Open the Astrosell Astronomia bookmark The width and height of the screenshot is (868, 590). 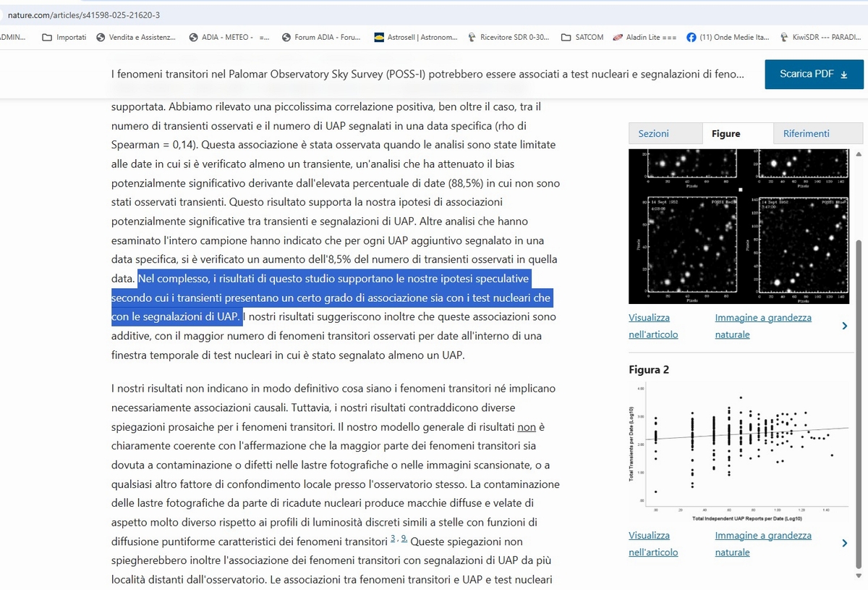click(x=416, y=37)
